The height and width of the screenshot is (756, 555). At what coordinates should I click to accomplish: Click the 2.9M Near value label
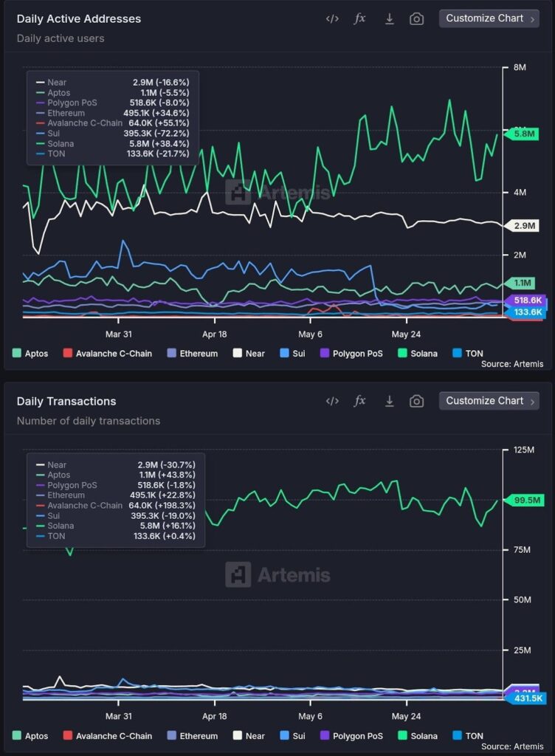522,226
